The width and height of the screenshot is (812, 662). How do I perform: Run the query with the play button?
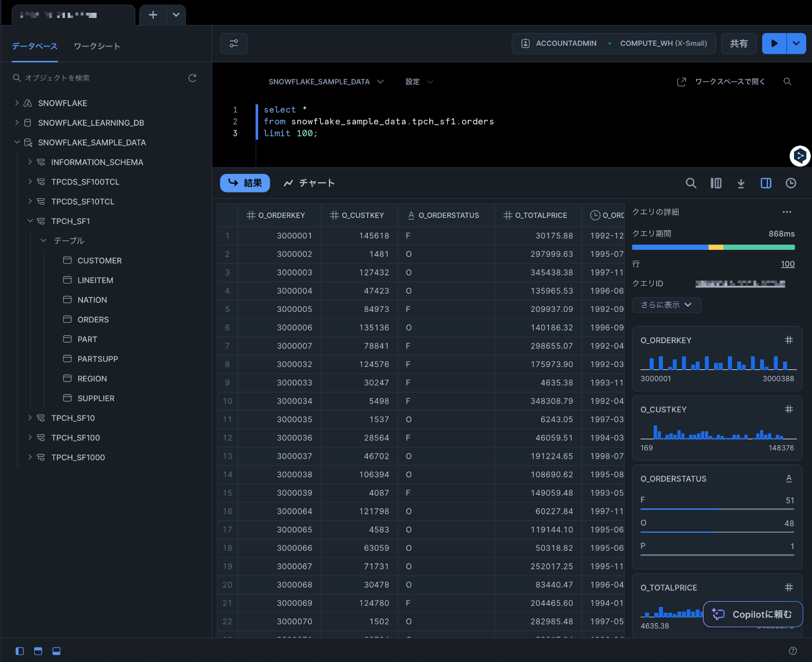(774, 43)
